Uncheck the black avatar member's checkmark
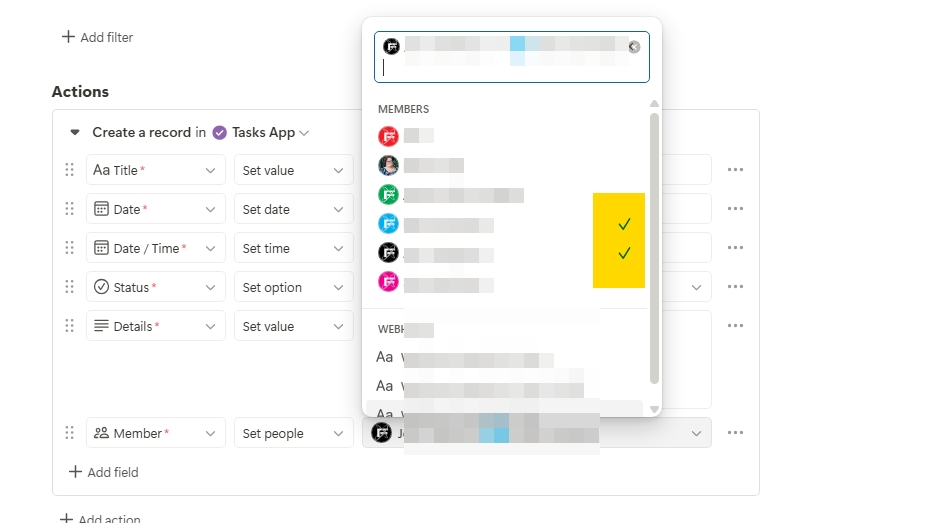930x523 pixels. coord(624,254)
